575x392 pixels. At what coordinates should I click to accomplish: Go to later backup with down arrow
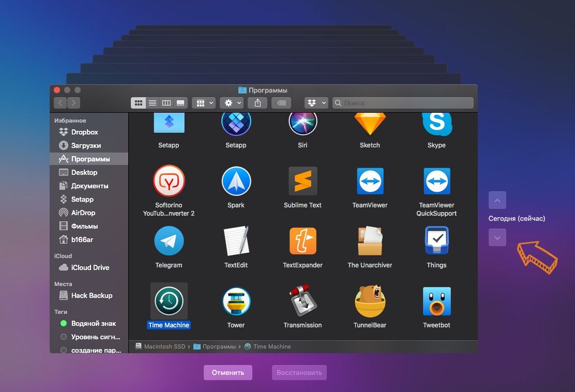point(497,237)
